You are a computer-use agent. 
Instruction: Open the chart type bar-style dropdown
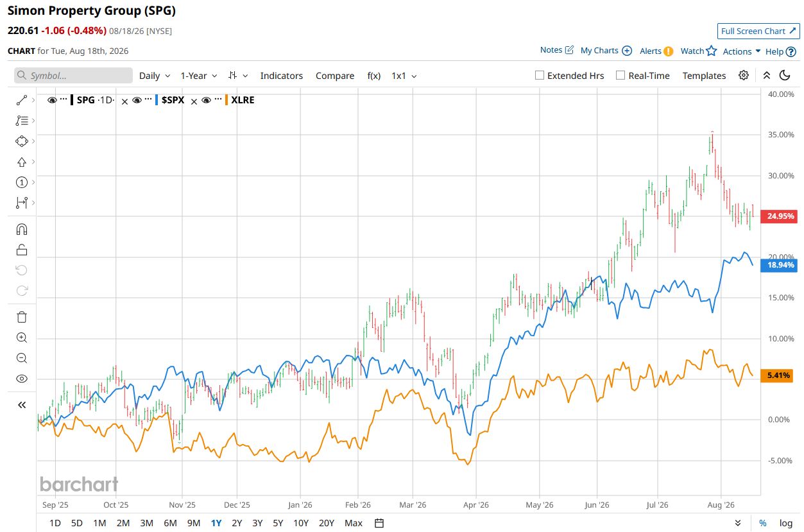click(238, 76)
